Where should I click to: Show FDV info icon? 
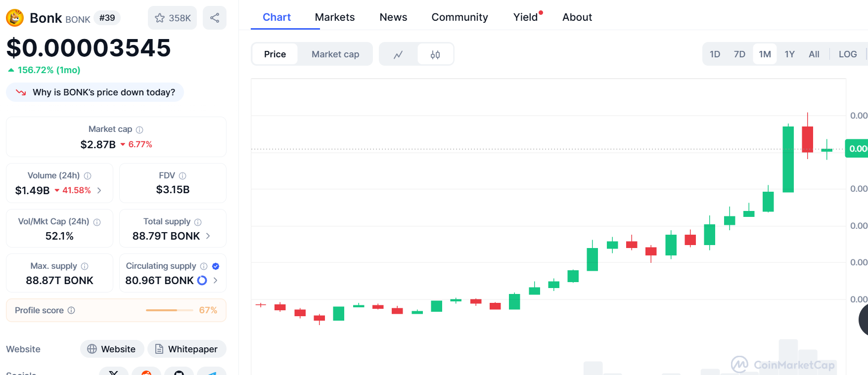point(183,176)
